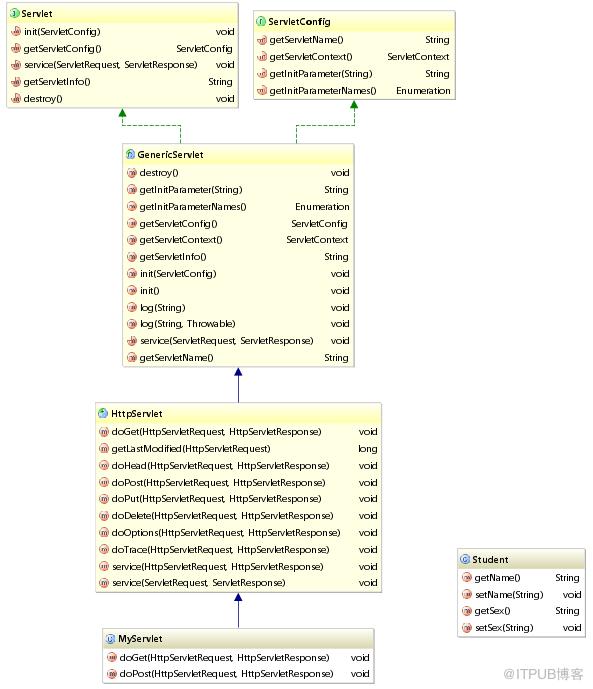Click setName(String) in Student class

tap(509, 595)
